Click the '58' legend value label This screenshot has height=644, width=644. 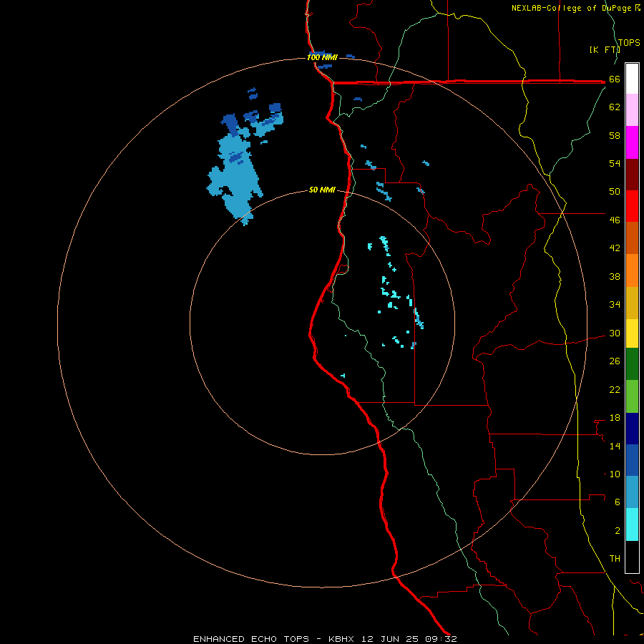point(615,135)
